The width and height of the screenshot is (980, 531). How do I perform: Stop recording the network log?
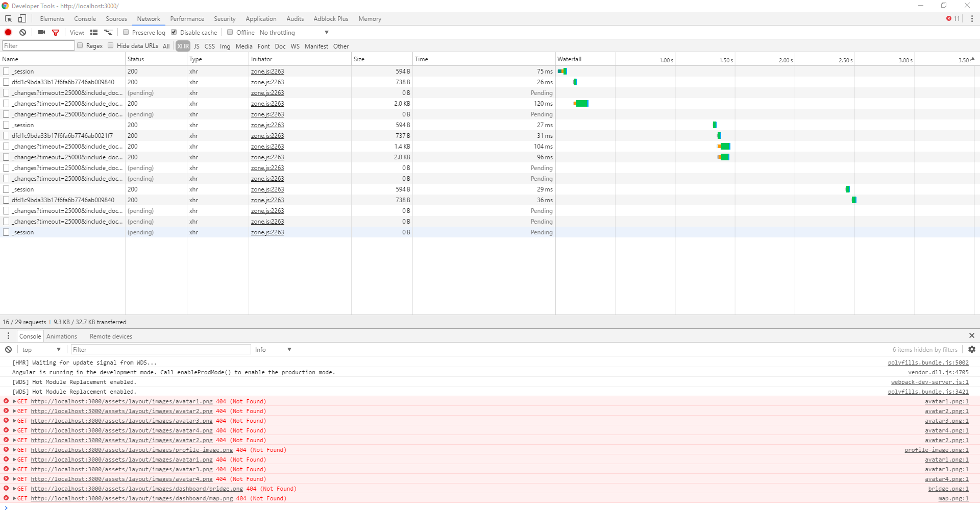click(x=8, y=32)
